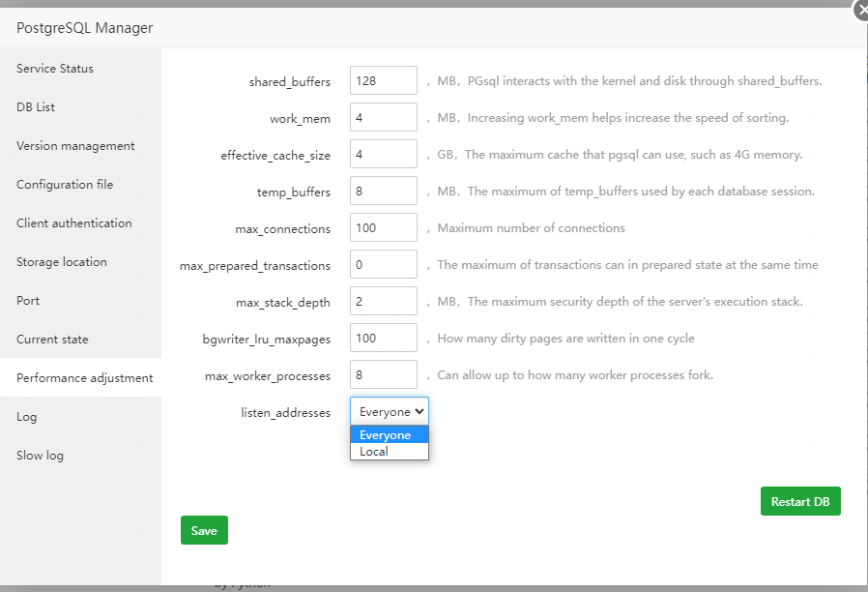Open the Configuration file tab
This screenshot has height=592, width=868.
pyautogui.click(x=65, y=185)
